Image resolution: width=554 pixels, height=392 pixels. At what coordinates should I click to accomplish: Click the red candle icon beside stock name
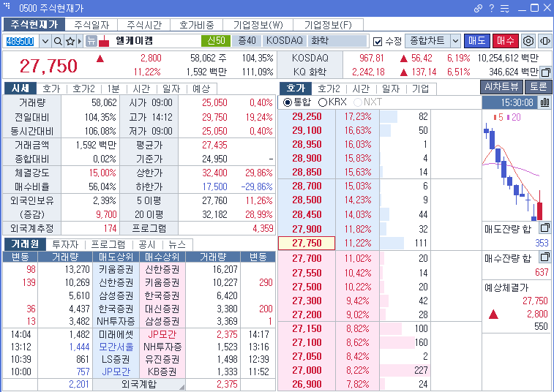[104, 41]
